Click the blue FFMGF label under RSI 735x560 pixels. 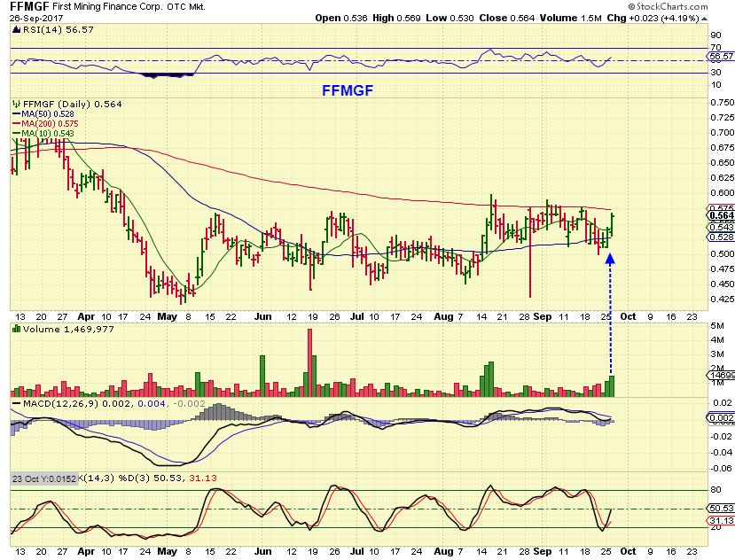coord(348,90)
